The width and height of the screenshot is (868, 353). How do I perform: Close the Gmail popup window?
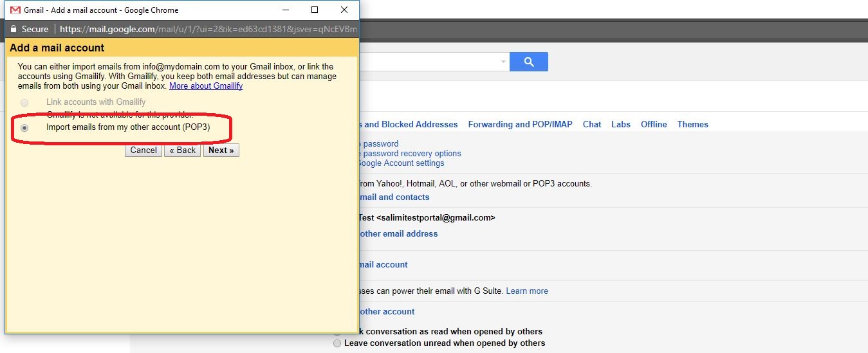(x=344, y=10)
